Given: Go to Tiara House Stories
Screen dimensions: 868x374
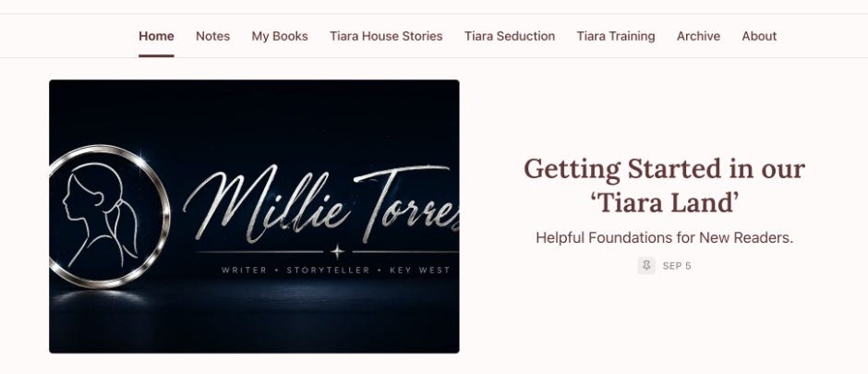Looking at the screenshot, I should (386, 36).
